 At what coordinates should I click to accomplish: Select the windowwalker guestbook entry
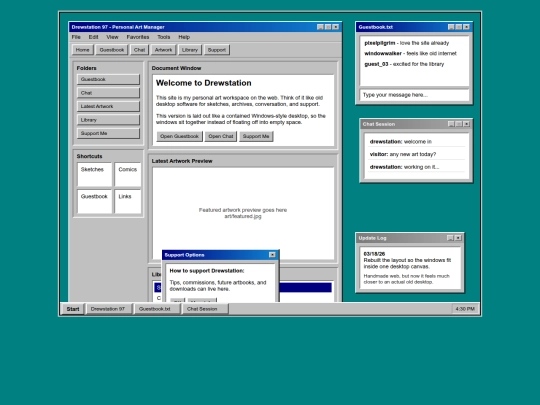click(x=411, y=53)
